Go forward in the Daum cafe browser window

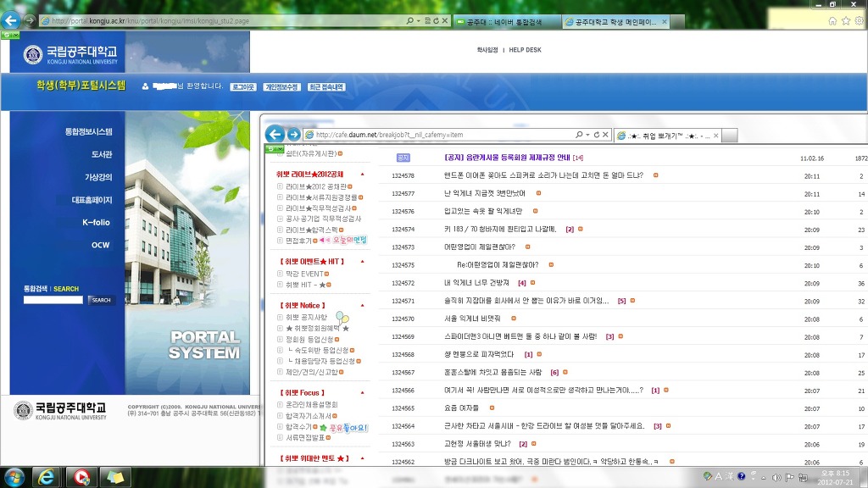click(294, 135)
